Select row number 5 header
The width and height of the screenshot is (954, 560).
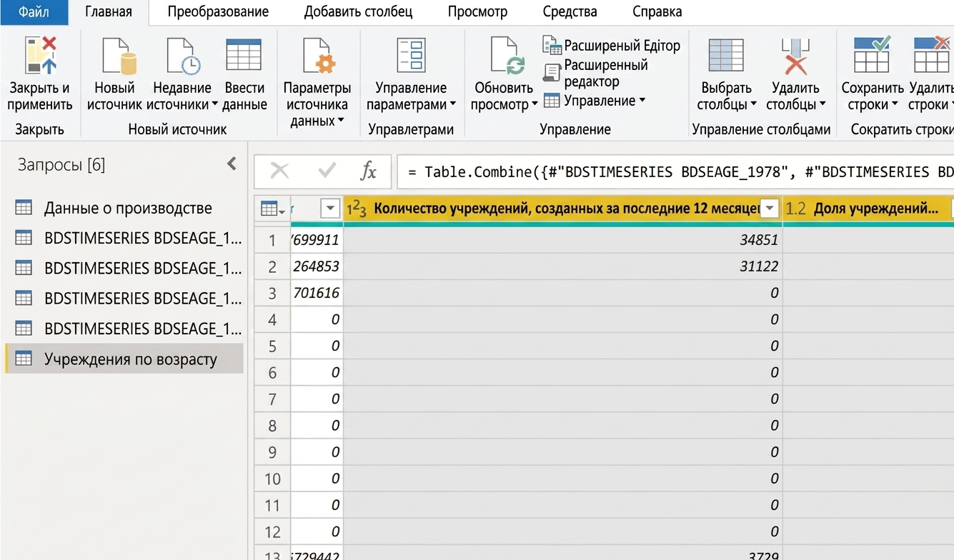[272, 346]
